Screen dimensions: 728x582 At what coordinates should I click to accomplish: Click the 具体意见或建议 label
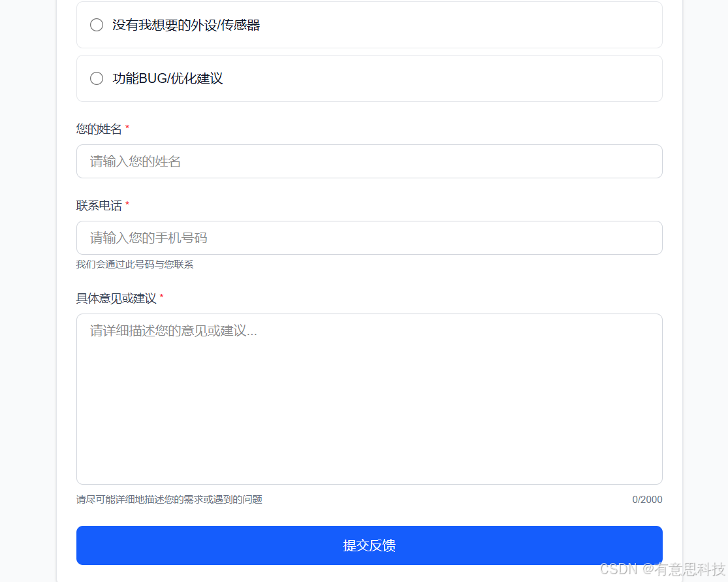coord(116,299)
